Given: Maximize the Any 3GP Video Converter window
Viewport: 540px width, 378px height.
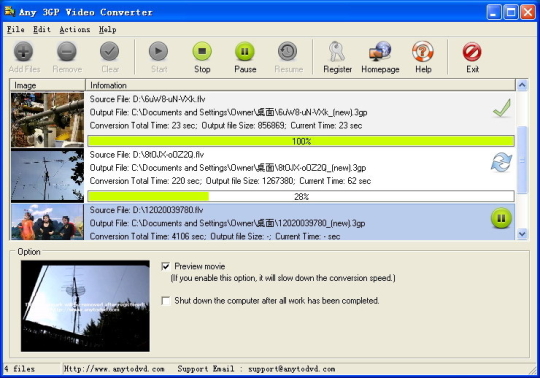Looking at the screenshot, I should (511, 12).
